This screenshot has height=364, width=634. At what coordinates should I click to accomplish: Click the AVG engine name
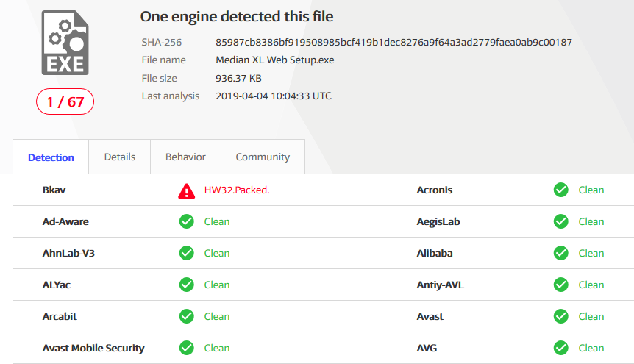click(427, 348)
